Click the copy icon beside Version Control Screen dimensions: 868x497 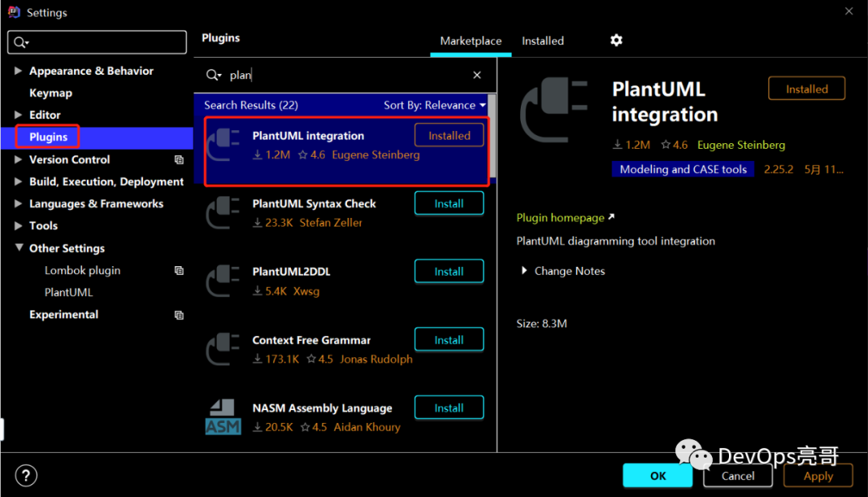[x=178, y=159]
